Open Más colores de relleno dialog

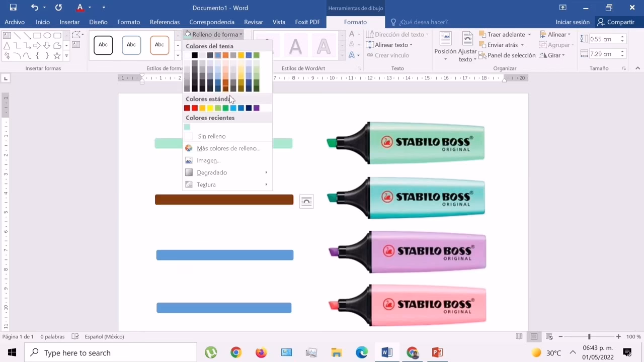click(228, 148)
